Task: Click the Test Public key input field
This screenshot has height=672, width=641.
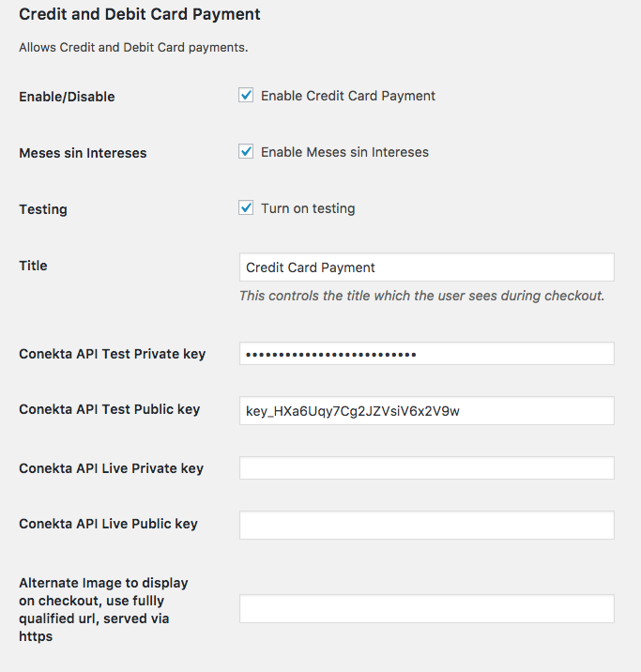Action: click(426, 411)
